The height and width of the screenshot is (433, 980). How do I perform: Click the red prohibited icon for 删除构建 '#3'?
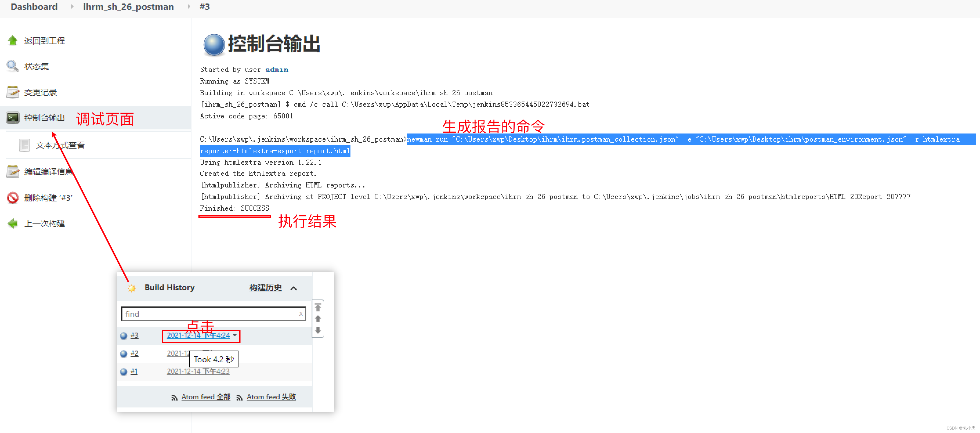(x=12, y=197)
